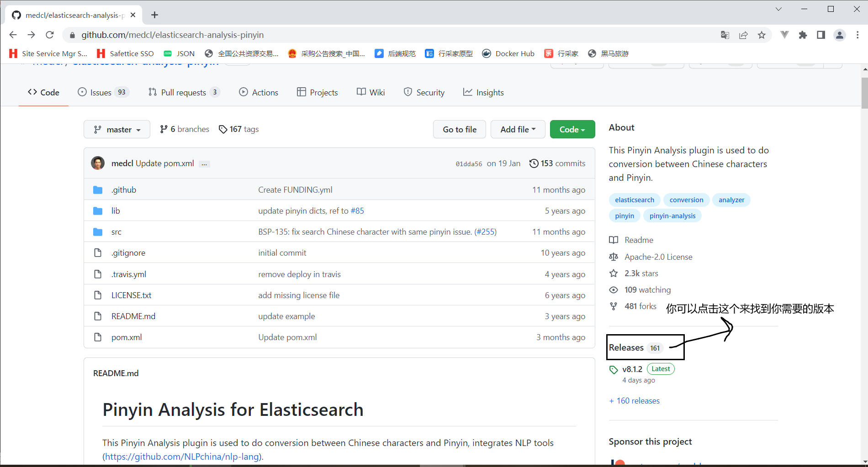Reload the current GitHub page
Image resolution: width=868 pixels, height=467 pixels.
50,35
